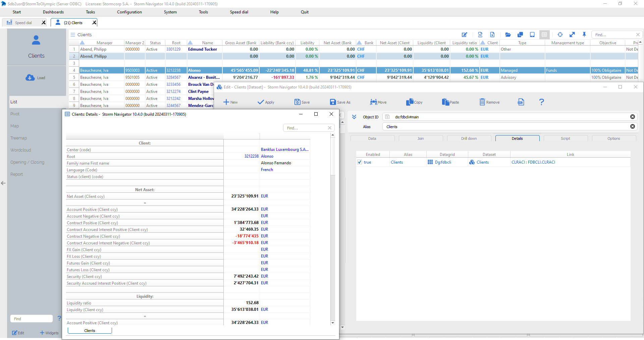The width and height of the screenshot is (644, 340).
Task: Click the open folder icon in Clients toolbar
Action: pos(508,35)
